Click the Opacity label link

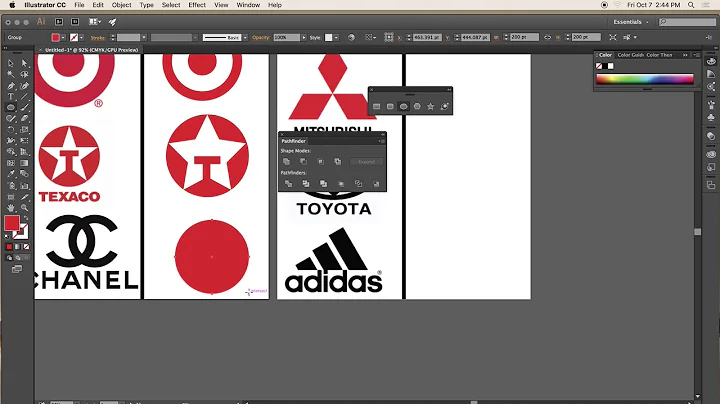261,38
